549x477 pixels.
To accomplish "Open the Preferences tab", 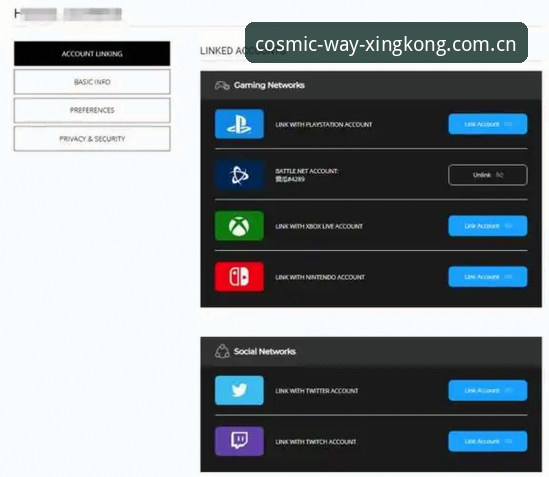I will [x=92, y=110].
